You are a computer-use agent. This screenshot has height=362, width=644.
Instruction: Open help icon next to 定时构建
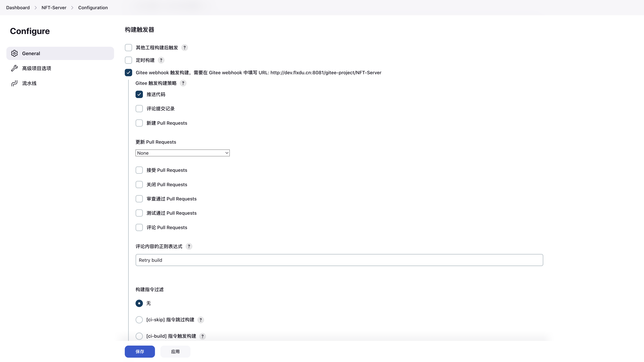click(161, 60)
